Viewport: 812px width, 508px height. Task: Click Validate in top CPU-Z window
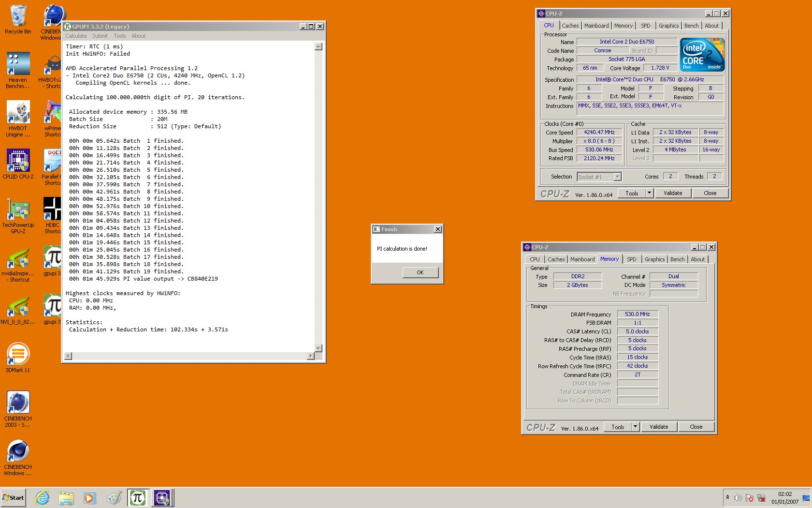tap(673, 193)
